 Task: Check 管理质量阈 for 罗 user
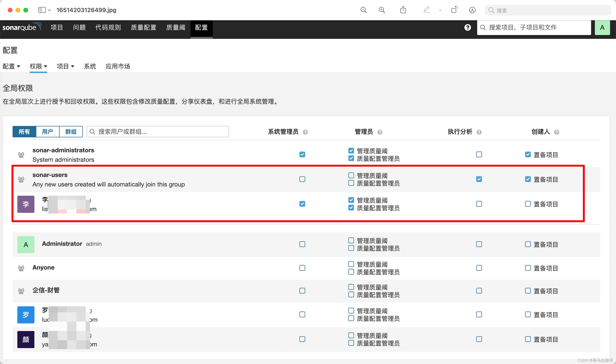coord(351,311)
